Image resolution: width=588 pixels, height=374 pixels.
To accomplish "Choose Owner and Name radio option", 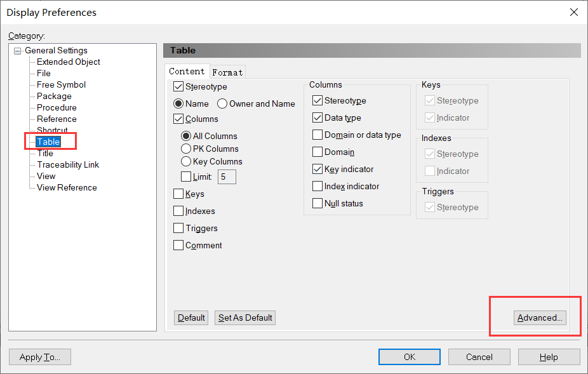I will tap(222, 104).
